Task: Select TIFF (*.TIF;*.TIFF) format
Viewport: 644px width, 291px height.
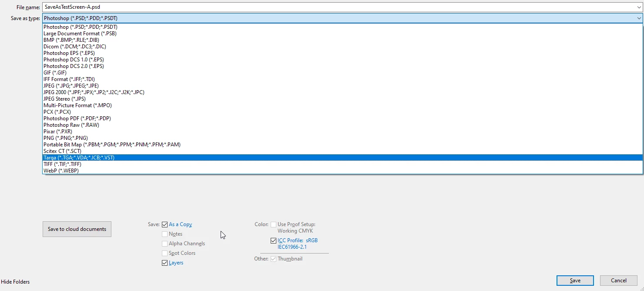Action: [x=342, y=164]
